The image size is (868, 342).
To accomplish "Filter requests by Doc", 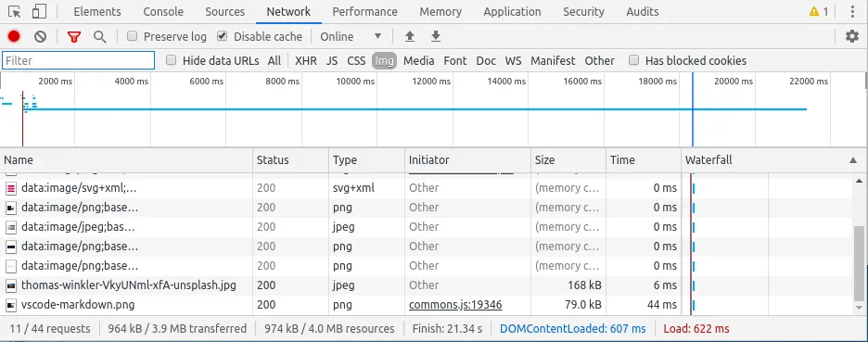I will point(486,61).
